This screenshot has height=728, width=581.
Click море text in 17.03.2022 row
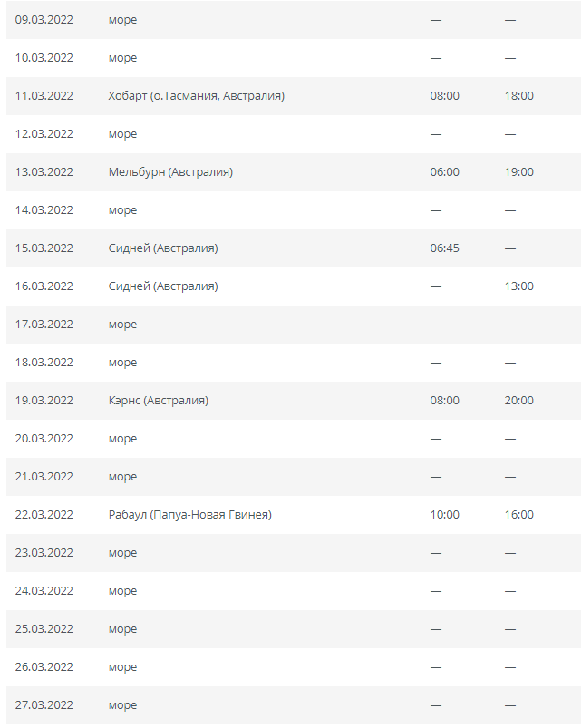pos(122,325)
